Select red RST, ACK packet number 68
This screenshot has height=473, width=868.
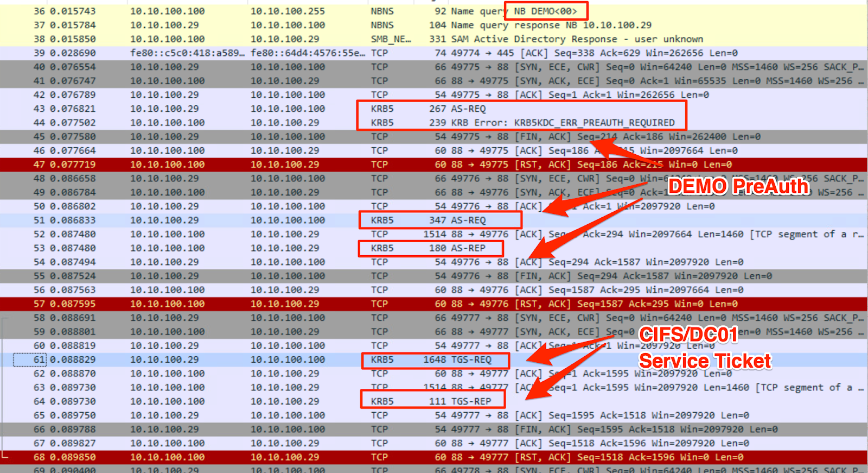(x=325, y=457)
